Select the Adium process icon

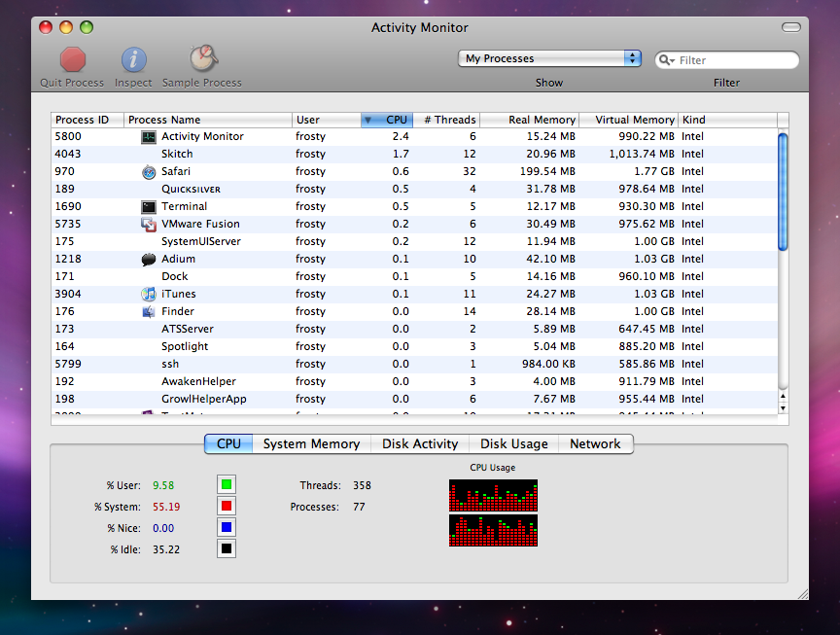pyautogui.click(x=148, y=260)
